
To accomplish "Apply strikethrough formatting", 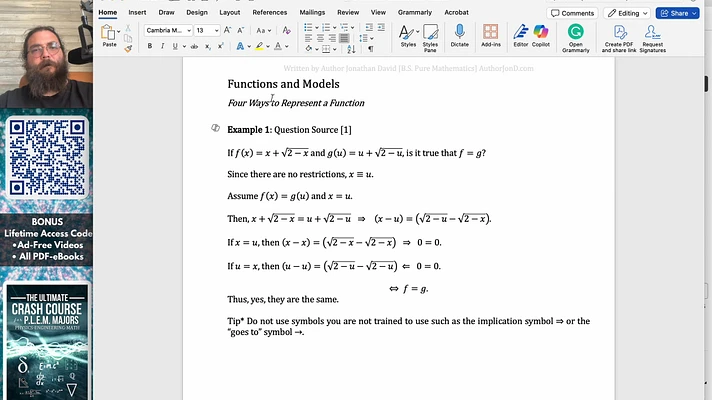I will (194, 46).
